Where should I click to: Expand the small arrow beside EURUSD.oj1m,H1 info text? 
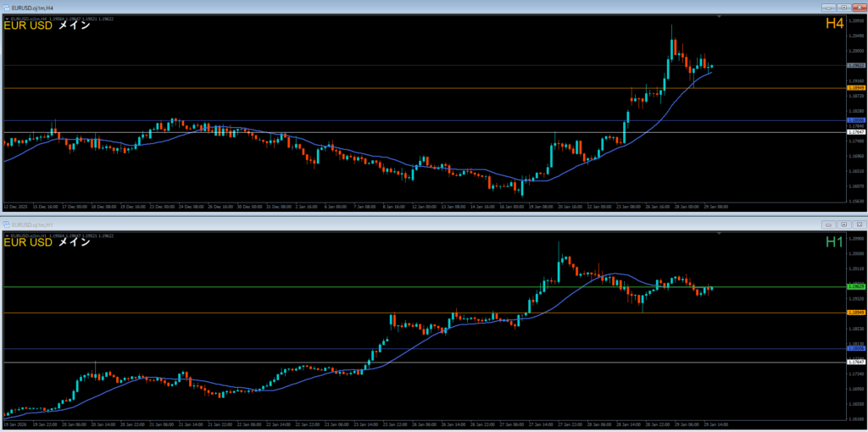[x=6, y=235]
